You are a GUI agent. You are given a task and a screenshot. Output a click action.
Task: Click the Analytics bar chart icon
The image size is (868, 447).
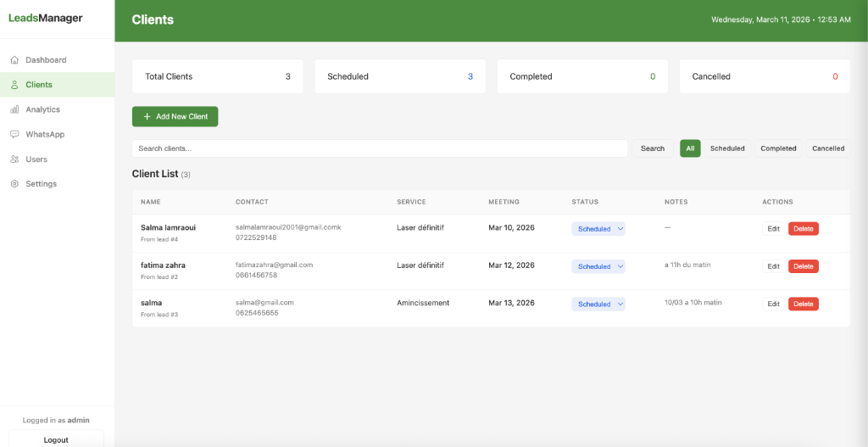[x=14, y=109]
